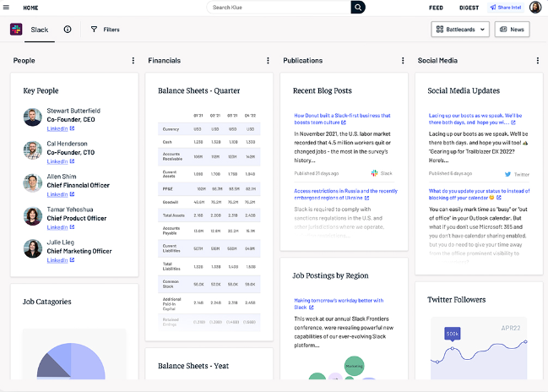
Task: Click the 'Key People' card title
Action: pyautogui.click(x=41, y=90)
